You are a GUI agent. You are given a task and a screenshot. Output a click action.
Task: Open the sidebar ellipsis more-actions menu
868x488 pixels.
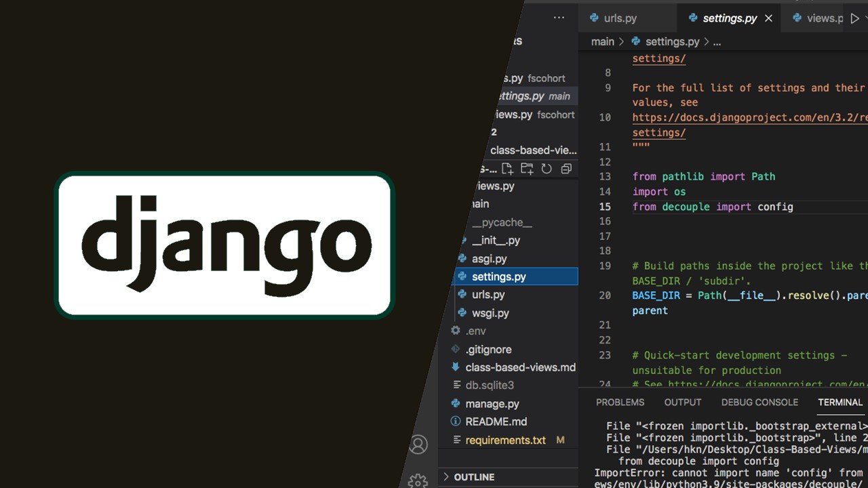[x=559, y=18]
